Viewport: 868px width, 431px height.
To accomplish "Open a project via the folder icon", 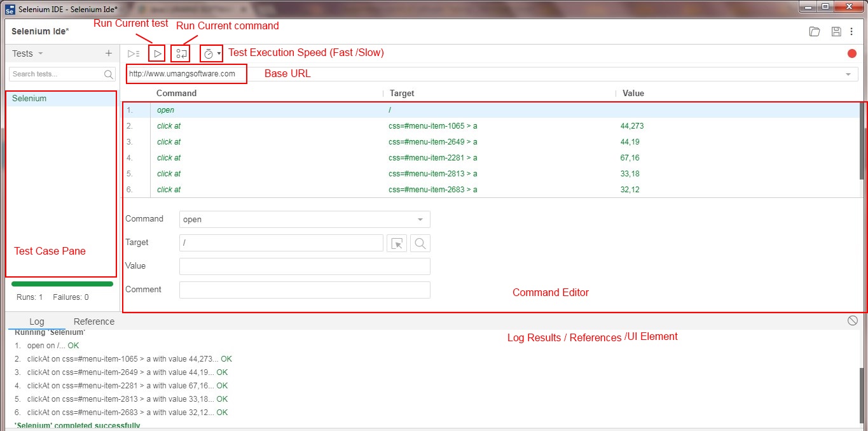I will coord(814,31).
